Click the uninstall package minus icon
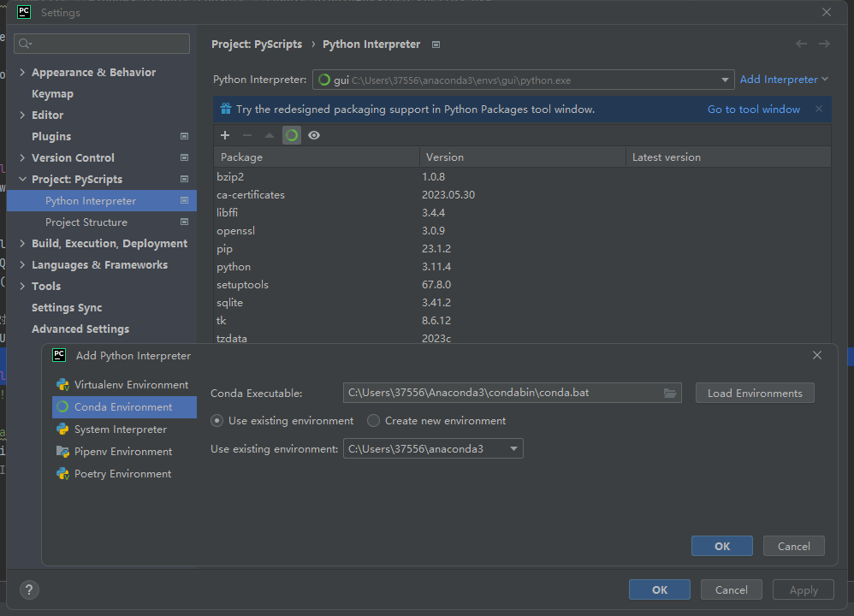The width and height of the screenshot is (854, 616). coord(247,135)
